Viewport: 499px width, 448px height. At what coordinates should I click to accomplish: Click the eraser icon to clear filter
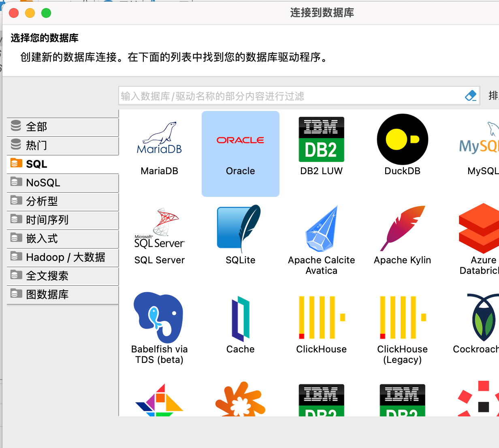click(x=471, y=96)
